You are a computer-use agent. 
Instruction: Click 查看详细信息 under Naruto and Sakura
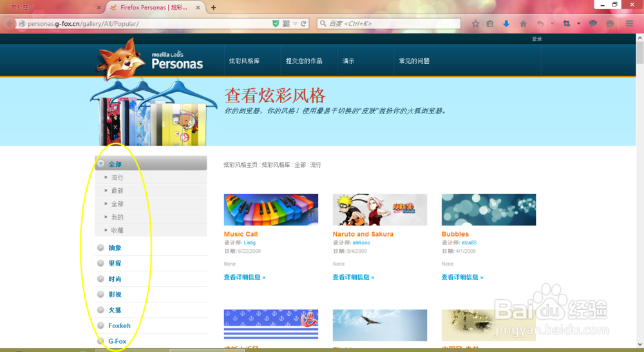(x=353, y=277)
